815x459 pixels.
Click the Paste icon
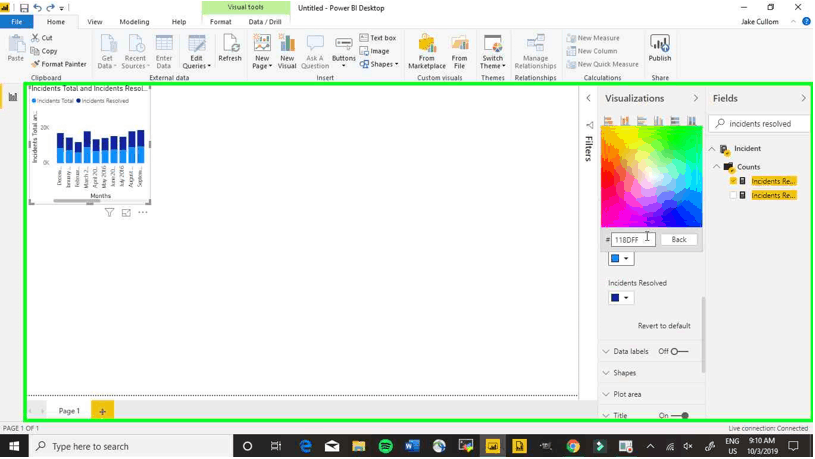(x=16, y=48)
